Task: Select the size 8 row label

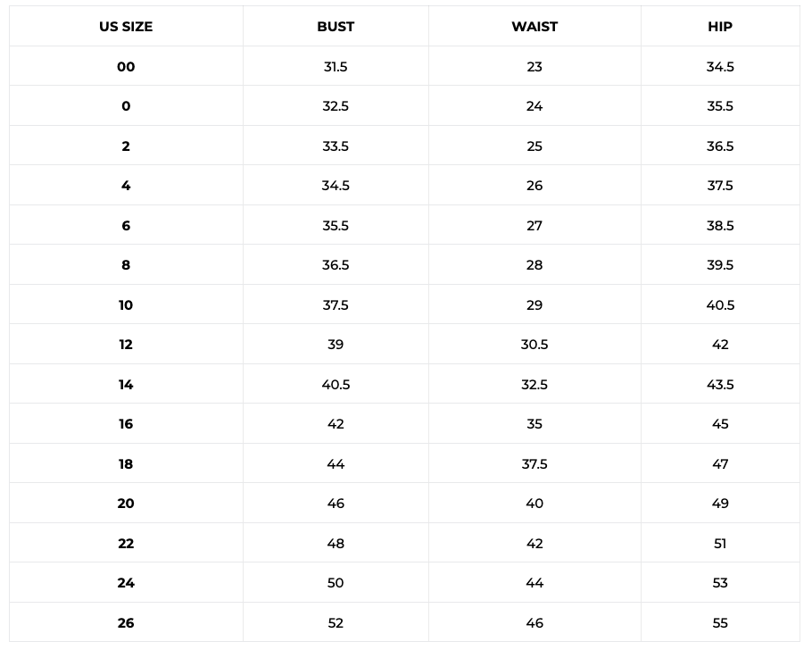Action: [126, 265]
